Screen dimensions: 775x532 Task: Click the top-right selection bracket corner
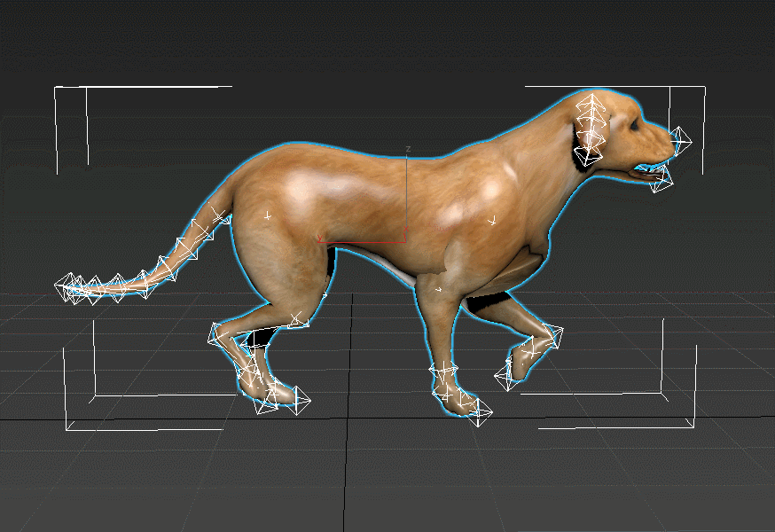coord(704,87)
